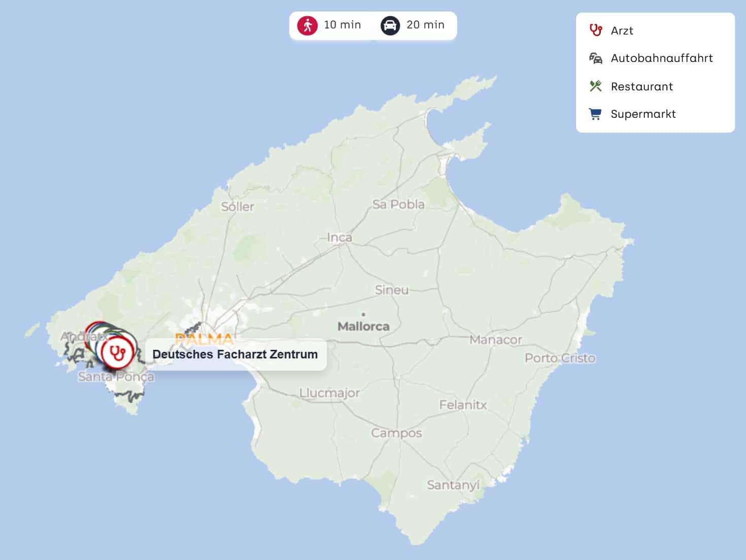Open the red stethoscope map marker
Image resolution: width=746 pixels, height=560 pixels.
coord(118,352)
